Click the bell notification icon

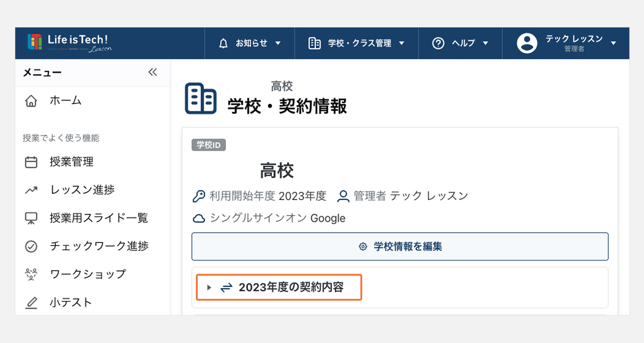tap(223, 43)
